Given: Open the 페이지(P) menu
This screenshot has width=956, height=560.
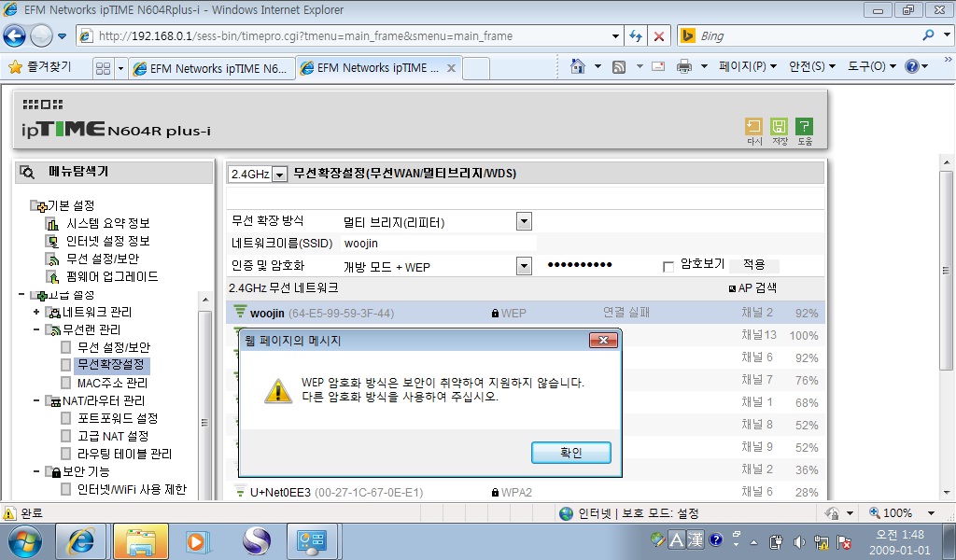Looking at the screenshot, I should point(748,66).
